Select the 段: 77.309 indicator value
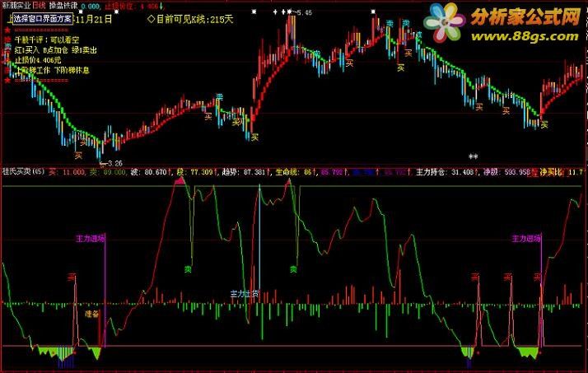 pyautogui.click(x=196, y=172)
